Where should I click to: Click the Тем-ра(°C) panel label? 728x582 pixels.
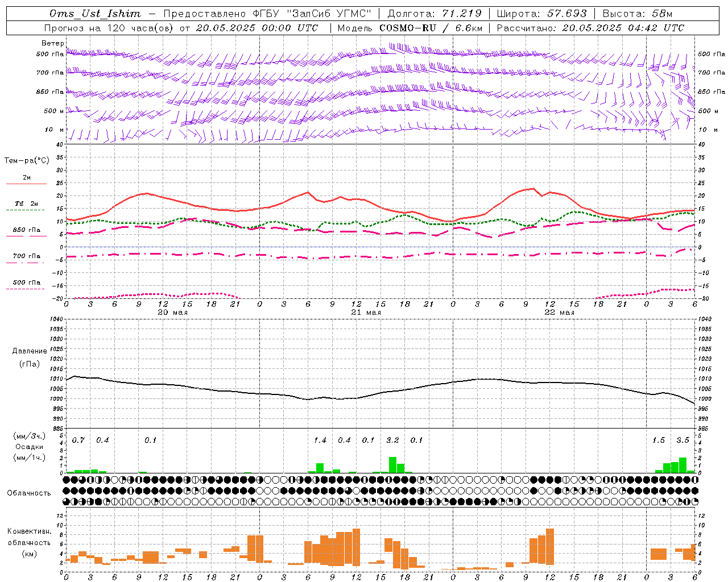tap(27, 161)
